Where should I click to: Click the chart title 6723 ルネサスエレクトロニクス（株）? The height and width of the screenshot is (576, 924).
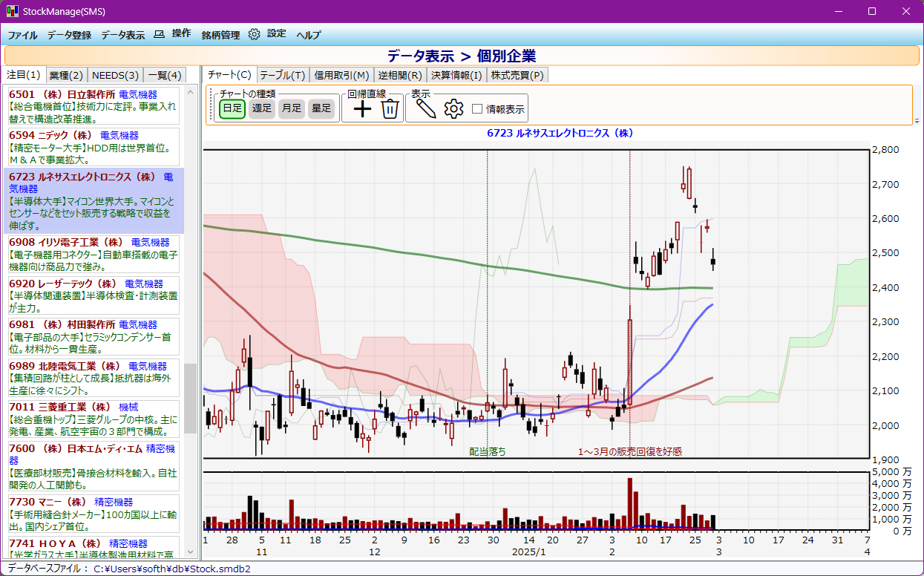(560, 133)
